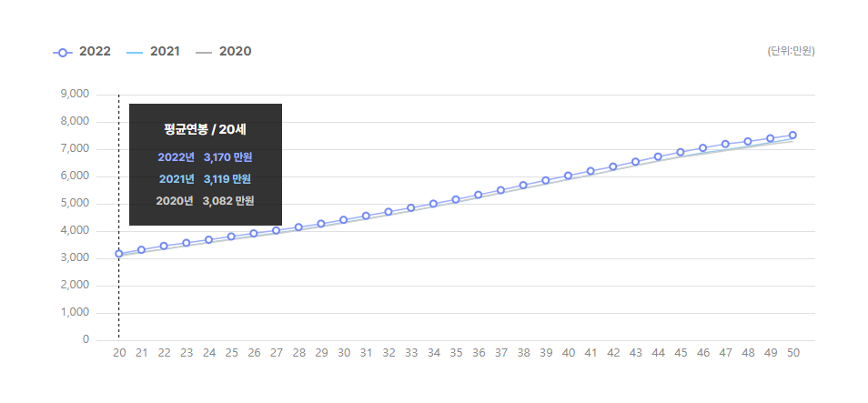This screenshot has width=868, height=403.
Task: Click the 2022 data point at age 50
Action: 792,135
